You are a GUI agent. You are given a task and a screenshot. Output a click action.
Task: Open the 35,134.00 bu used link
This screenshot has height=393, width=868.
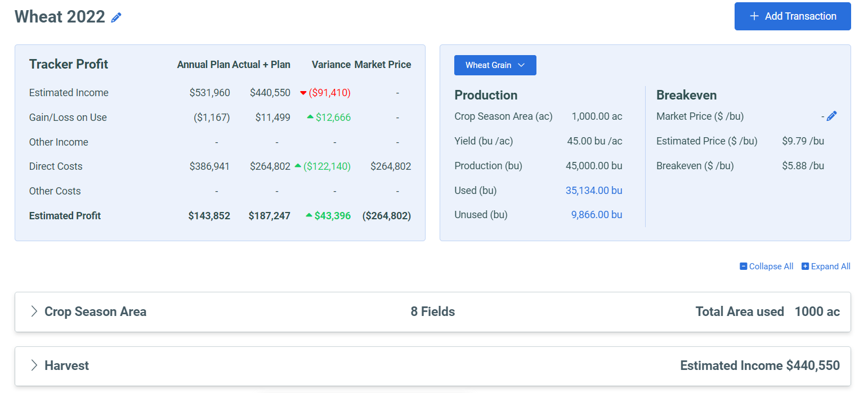[x=594, y=190]
